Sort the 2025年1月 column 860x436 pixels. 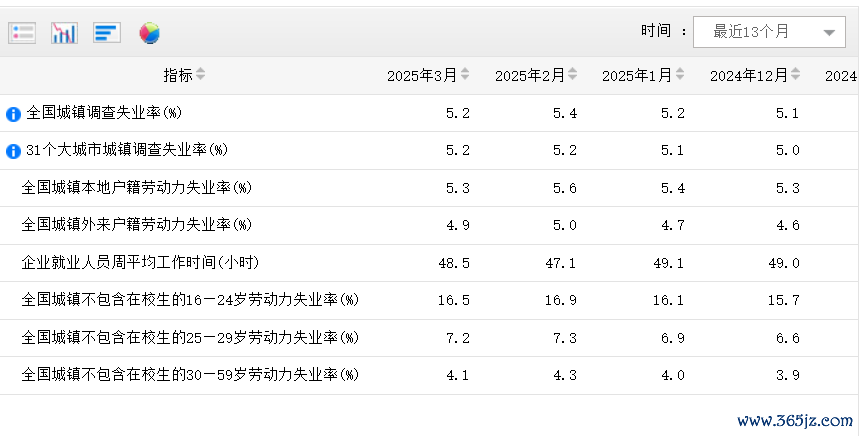pos(680,75)
